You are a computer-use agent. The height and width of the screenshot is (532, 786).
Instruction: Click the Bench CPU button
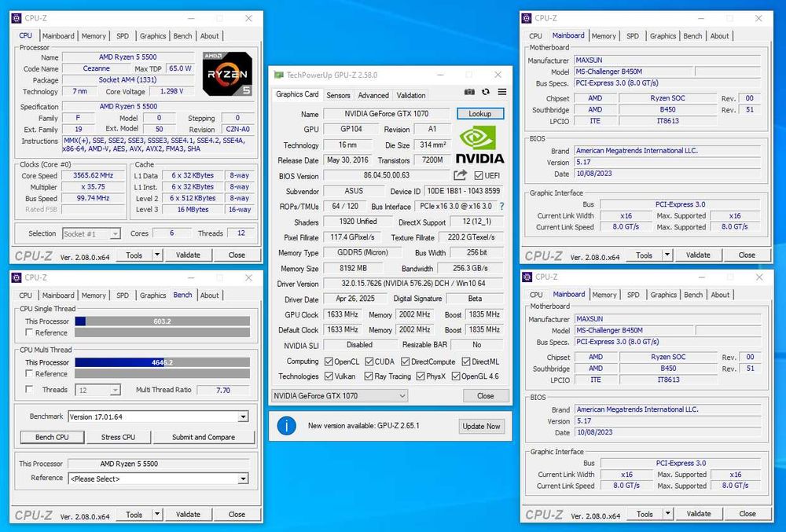point(52,437)
